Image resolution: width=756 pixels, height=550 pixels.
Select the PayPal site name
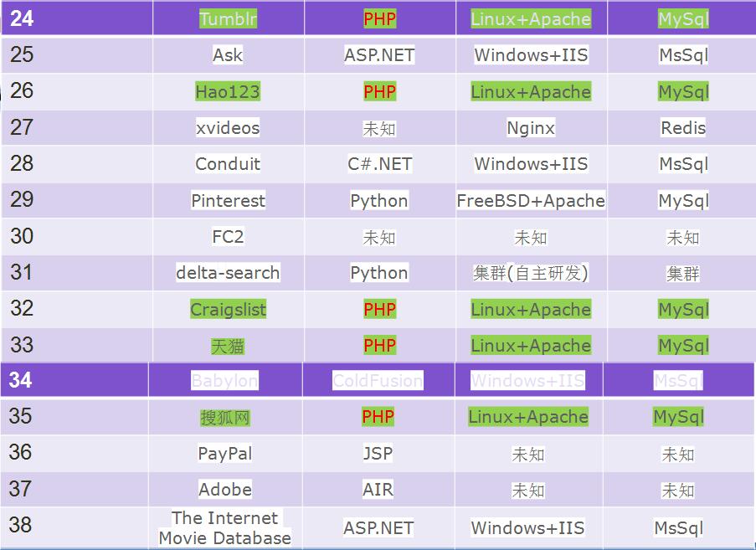[x=225, y=454]
